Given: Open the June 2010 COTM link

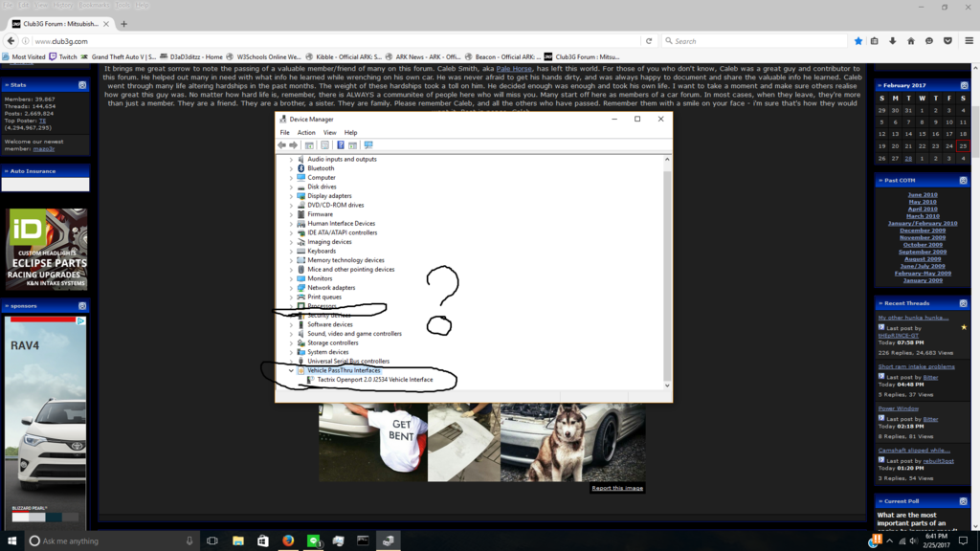Looking at the screenshot, I should click(x=923, y=195).
